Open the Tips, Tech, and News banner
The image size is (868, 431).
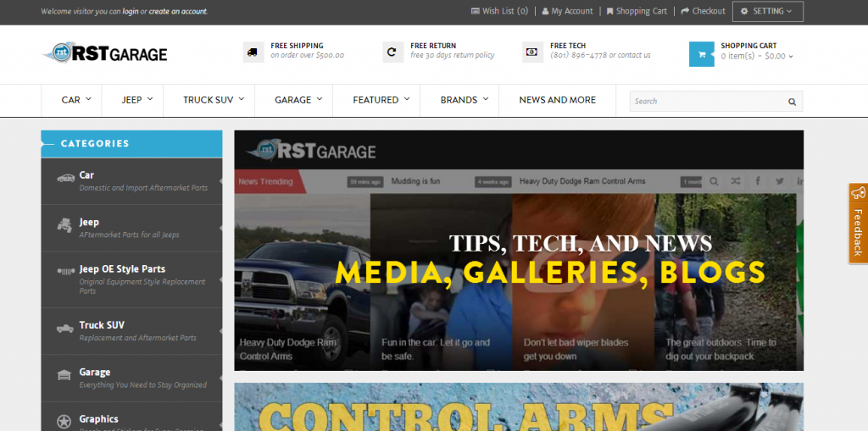(x=519, y=251)
